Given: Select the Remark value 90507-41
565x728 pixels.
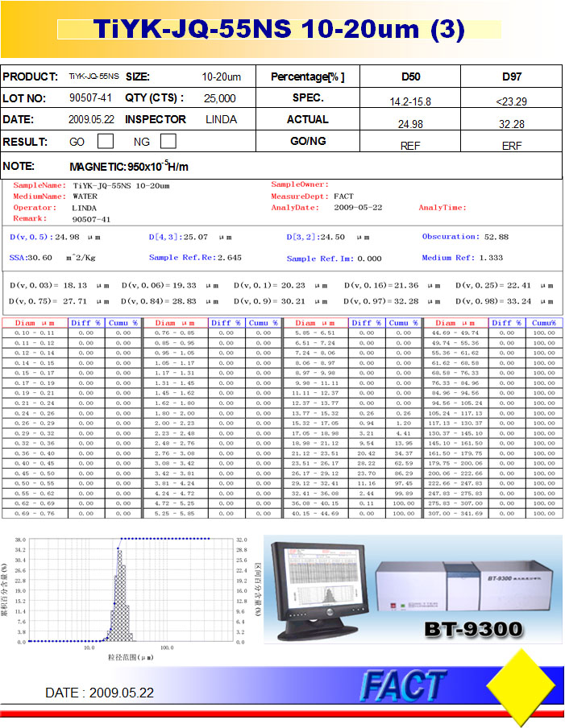Looking at the screenshot, I should coord(91,219).
